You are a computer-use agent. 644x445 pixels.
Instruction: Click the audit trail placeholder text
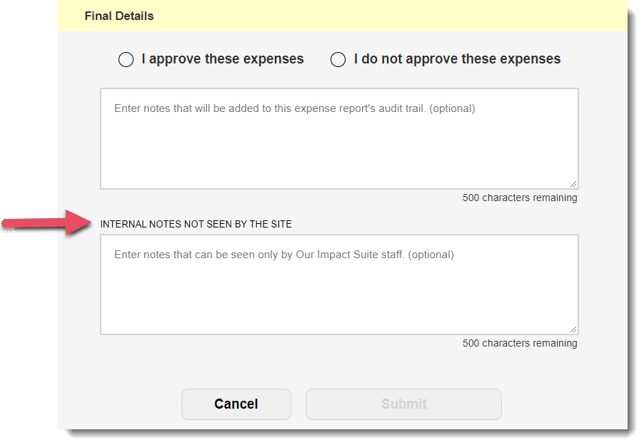tap(294, 108)
